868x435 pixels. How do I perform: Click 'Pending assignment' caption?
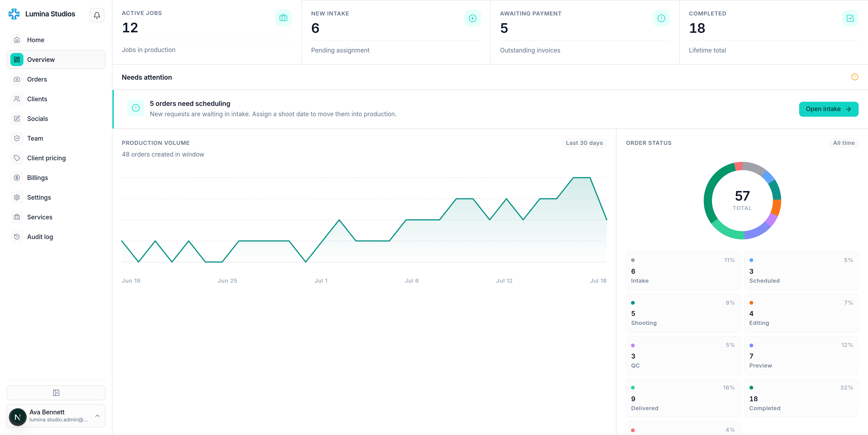(340, 50)
